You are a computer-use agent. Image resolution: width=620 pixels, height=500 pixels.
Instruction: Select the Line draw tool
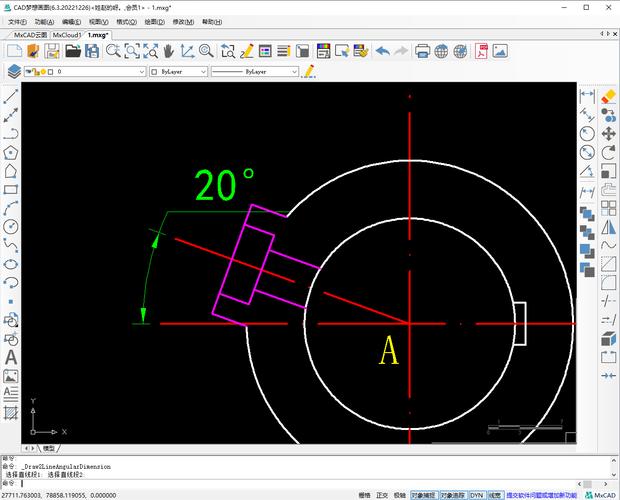tap(11, 97)
